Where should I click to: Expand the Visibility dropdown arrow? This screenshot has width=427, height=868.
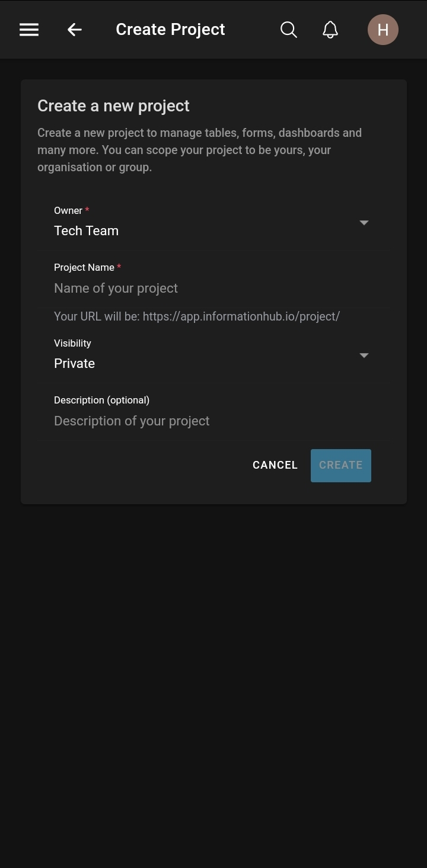pyautogui.click(x=364, y=355)
